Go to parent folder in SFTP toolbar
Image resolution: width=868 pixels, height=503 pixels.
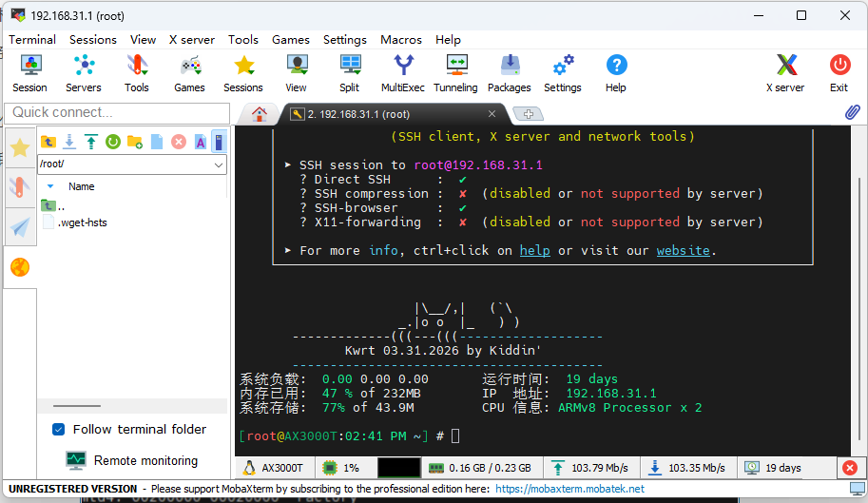tap(48, 143)
